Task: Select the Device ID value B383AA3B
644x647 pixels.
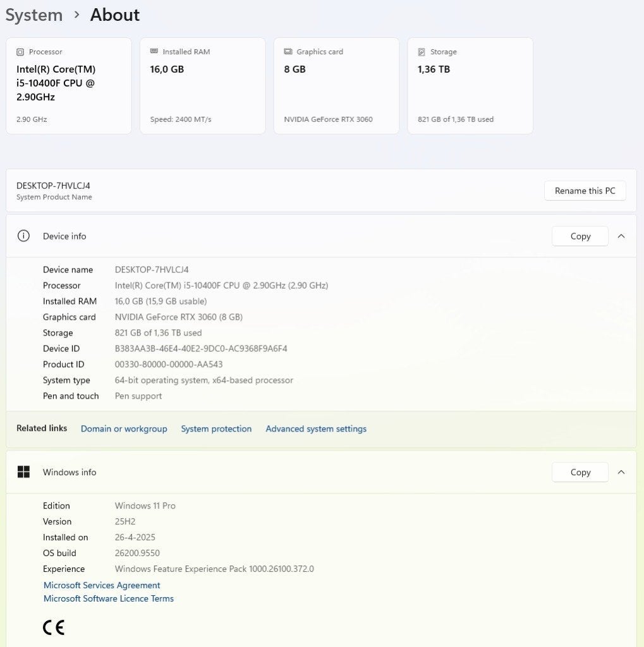Action: tap(200, 349)
